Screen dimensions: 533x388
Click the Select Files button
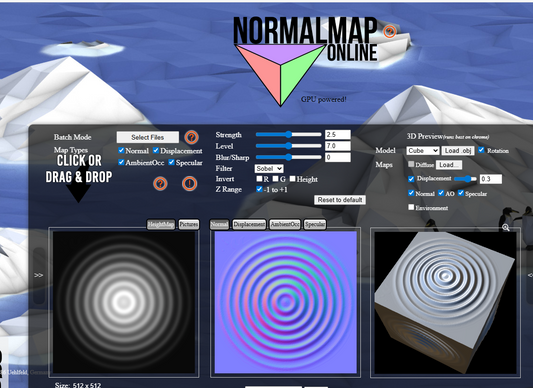[x=148, y=137]
